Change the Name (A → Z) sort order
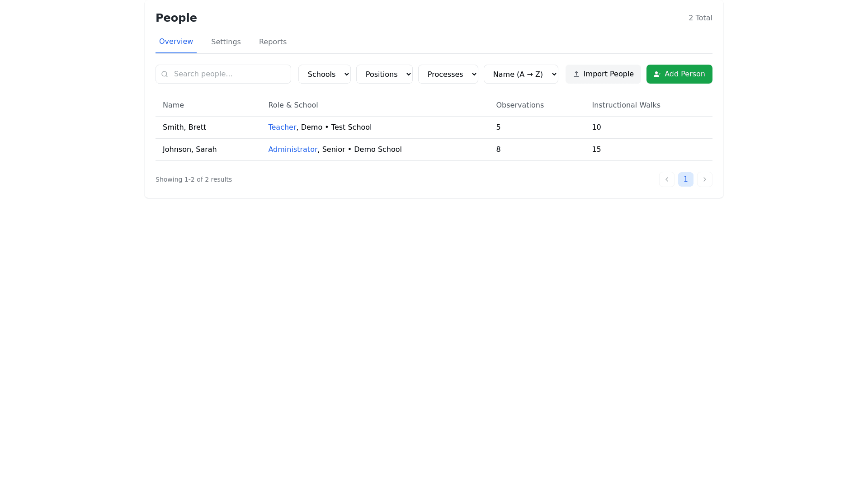Viewport: 868px width, 488px height. click(x=520, y=74)
